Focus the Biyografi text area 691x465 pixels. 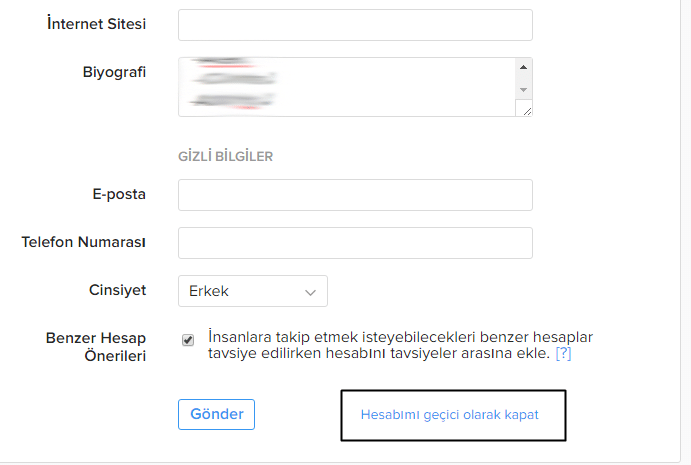point(346,86)
